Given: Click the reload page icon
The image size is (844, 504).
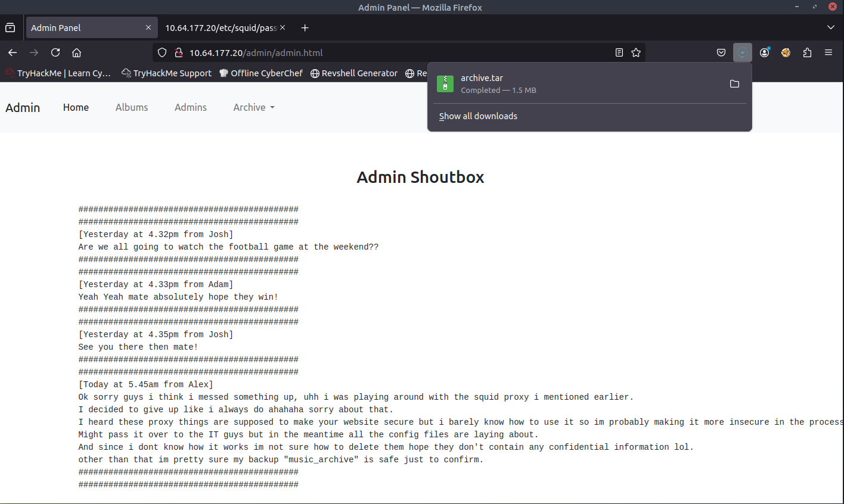Looking at the screenshot, I should [55, 52].
